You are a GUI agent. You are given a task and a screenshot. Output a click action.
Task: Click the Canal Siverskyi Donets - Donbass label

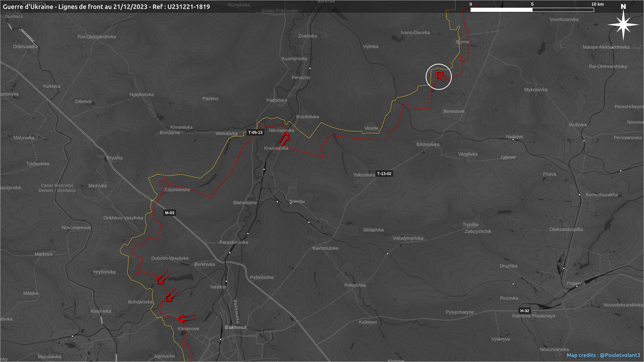[x=57, y=188]
